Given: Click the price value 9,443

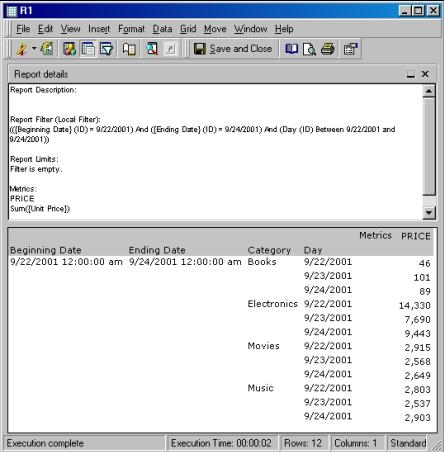Looking at the screenshot, I should click(x=418, y=334).
